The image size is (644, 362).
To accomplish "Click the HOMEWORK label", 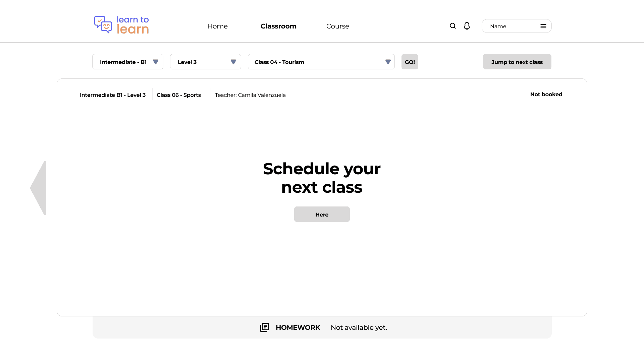I will (x=298, y=327).
